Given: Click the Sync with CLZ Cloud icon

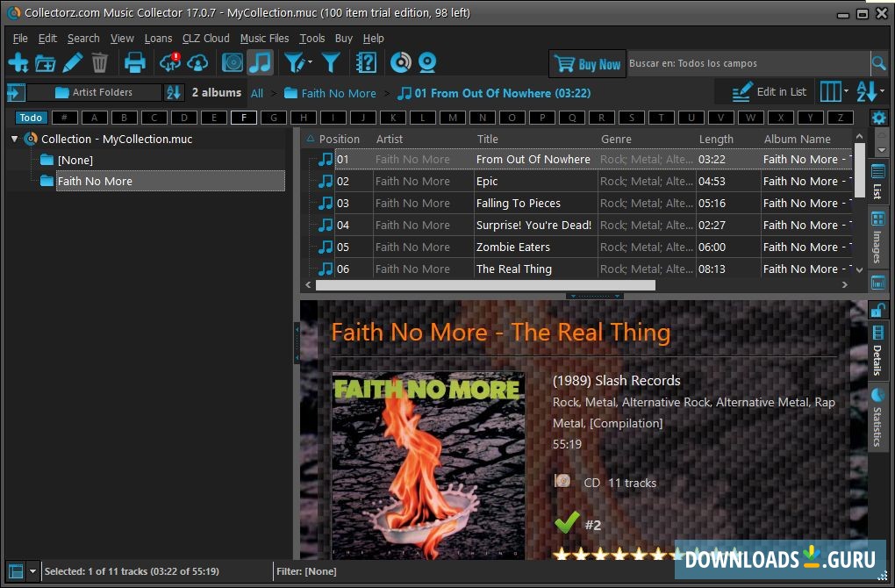Looking at the screenshot, I should click(x=169, y=62).
